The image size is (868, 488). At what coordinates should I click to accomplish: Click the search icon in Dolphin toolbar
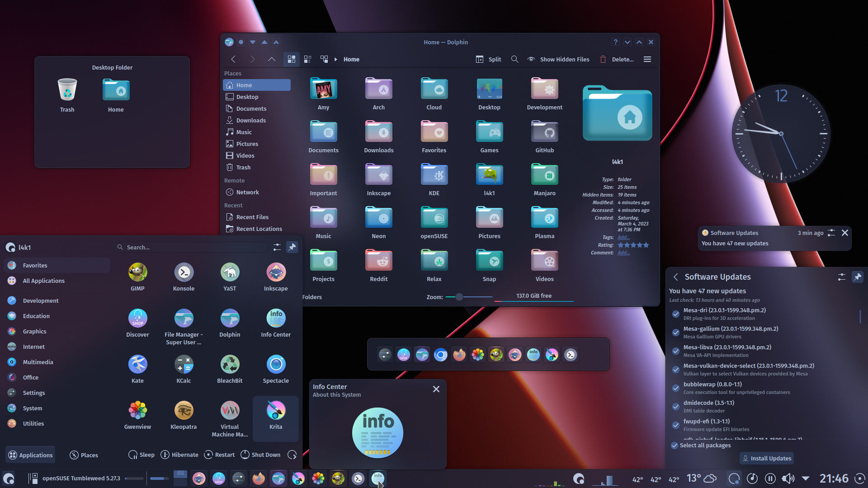click(514, 59)
